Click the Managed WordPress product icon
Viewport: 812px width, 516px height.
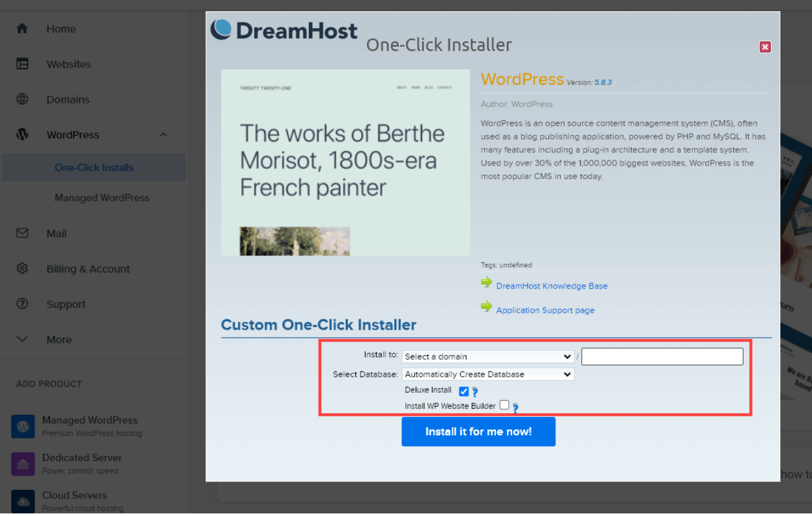click(x=22, y=426)
